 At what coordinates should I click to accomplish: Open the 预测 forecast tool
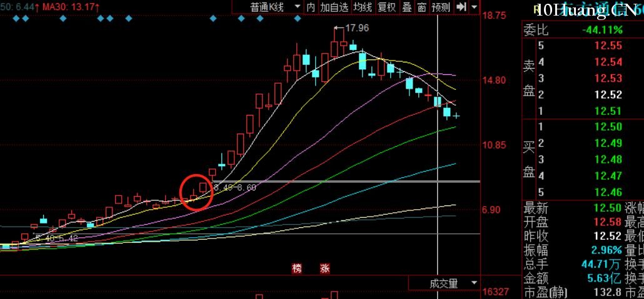tap(441, 7)
